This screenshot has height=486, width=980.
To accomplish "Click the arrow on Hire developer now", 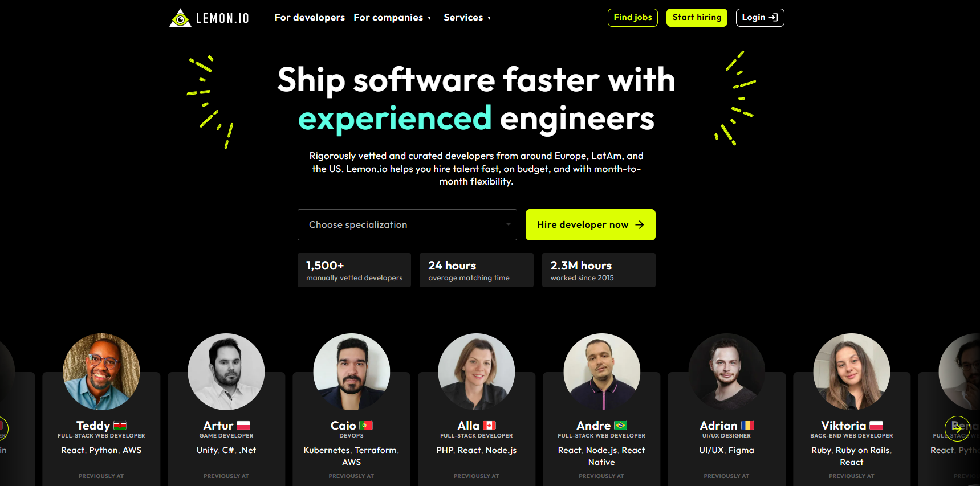I will (640, 225).
